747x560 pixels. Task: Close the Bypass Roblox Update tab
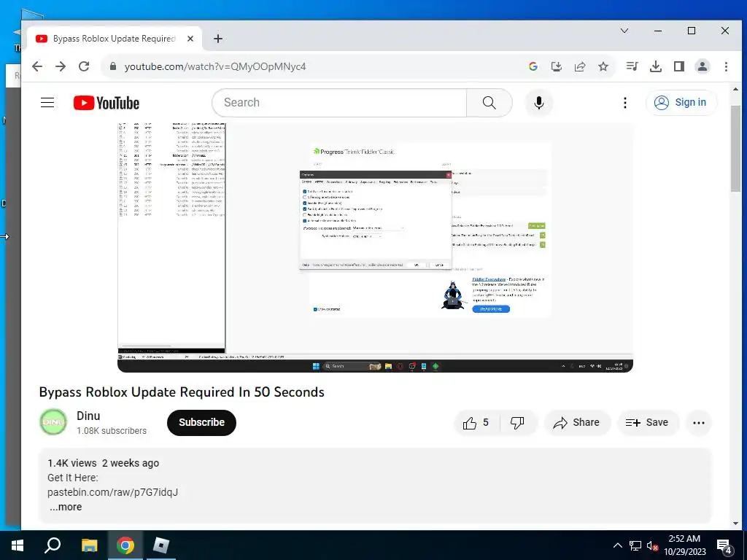pos(190,39)
